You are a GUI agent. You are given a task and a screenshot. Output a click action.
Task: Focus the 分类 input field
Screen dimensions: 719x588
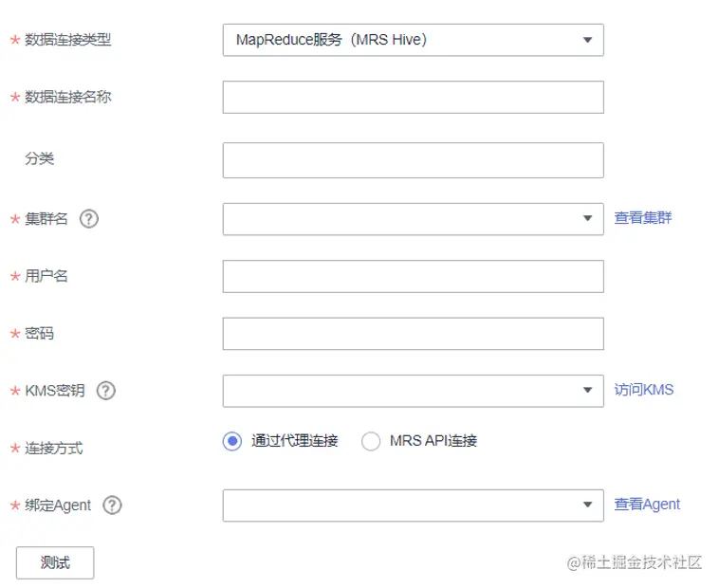point(414,160)
